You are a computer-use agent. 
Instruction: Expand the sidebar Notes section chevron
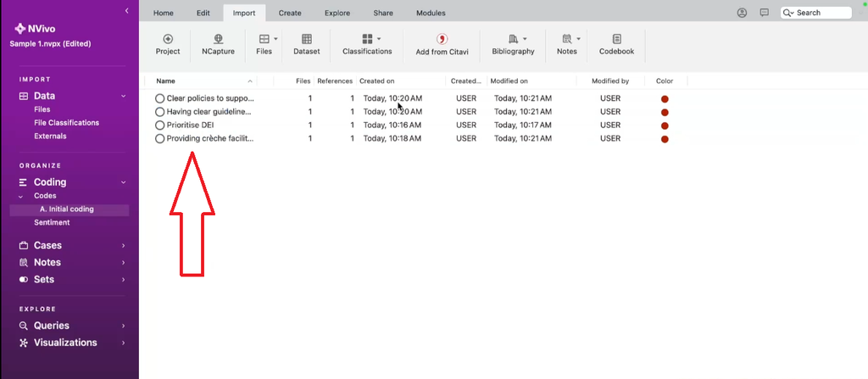pyautogui.click(x=124, y=263)
